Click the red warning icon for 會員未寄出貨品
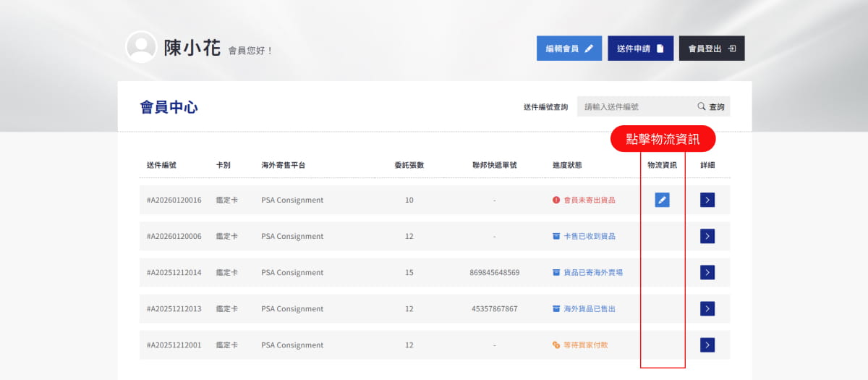868x380 pixels. pyautogui.click(x=556, y=200)
